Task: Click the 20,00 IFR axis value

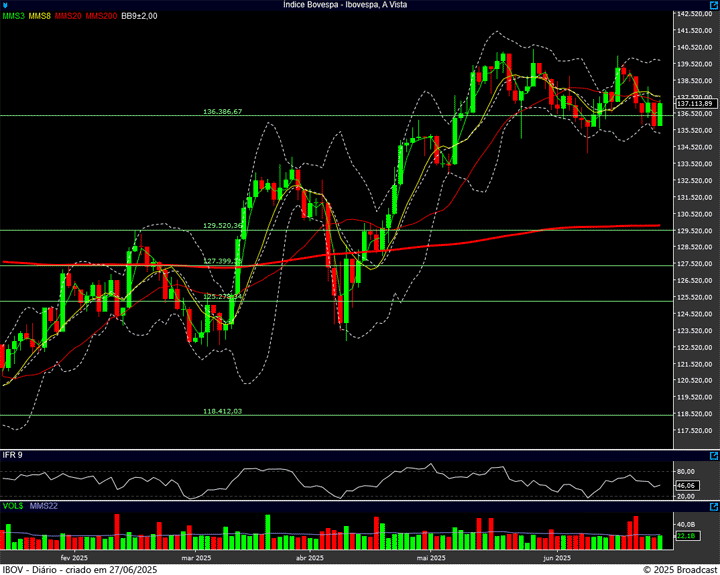Action: (x=686, y=496)
